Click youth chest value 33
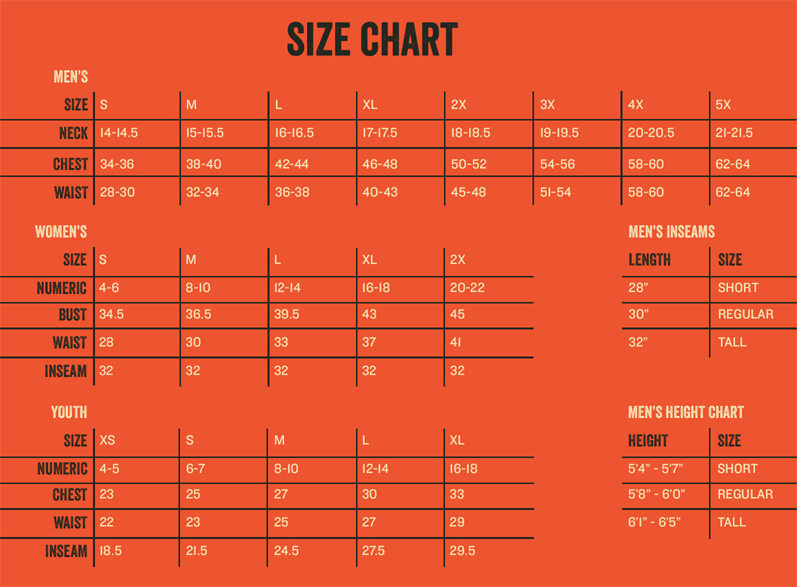Screen dimensions: 797x587 click(457, 494)
